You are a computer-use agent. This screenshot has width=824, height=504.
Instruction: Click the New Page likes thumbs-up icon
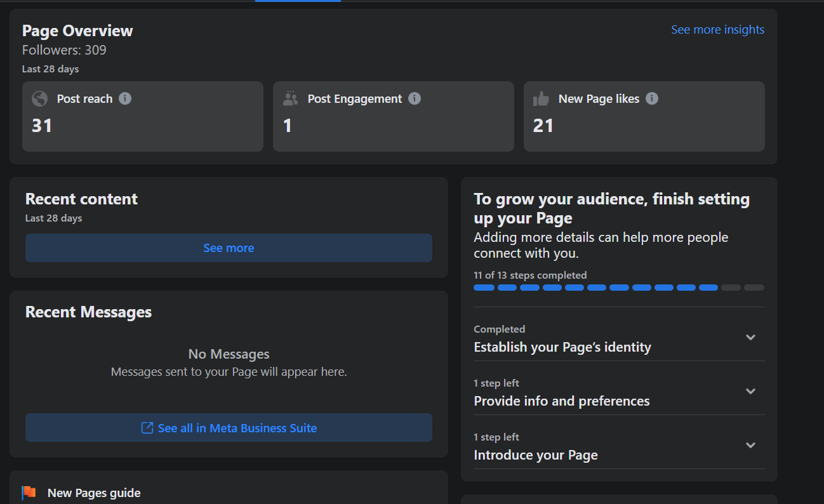(542, 98)
